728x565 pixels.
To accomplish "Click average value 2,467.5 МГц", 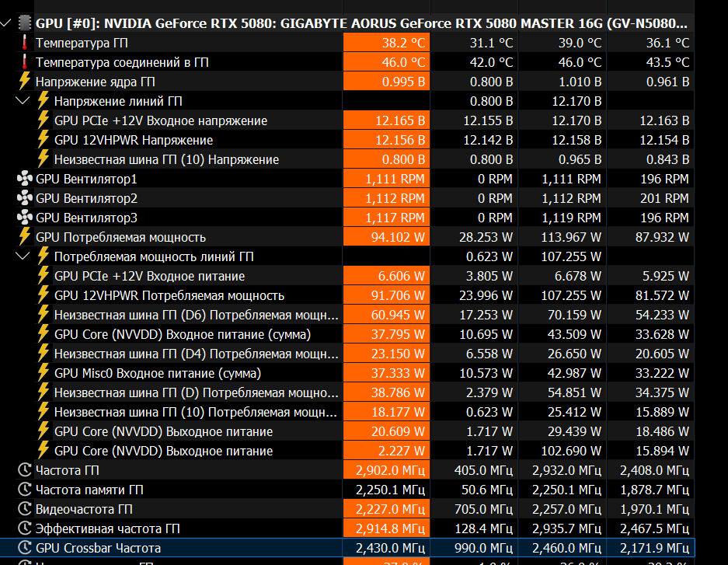I will click(x=655, y=528).
